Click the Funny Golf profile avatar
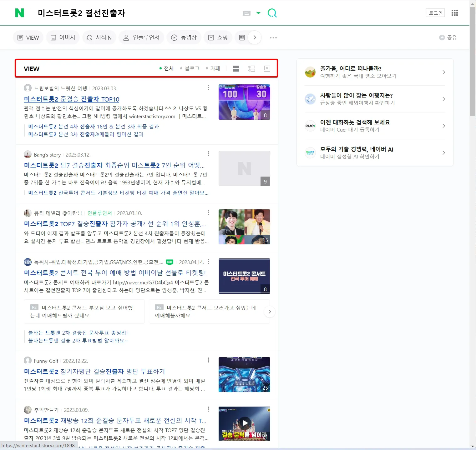Image resolution: width=476 pixels, height=450 pixels. [x=28, y=360]
